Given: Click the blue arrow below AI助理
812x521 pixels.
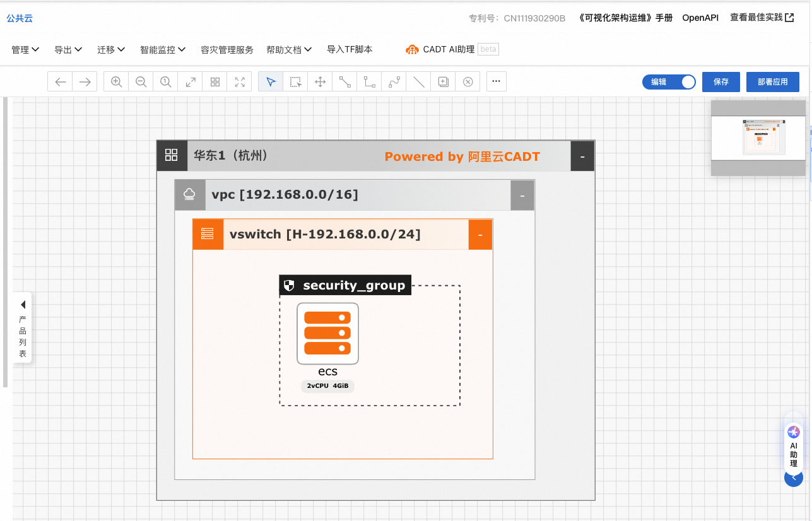Looking at the screenshot, I should 794,477.
